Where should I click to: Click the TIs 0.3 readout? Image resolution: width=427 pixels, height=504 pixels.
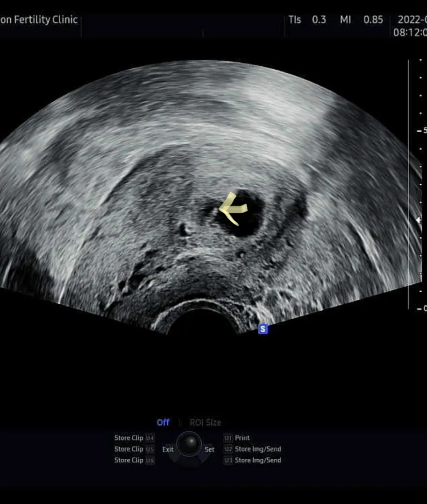coord(307,20)
